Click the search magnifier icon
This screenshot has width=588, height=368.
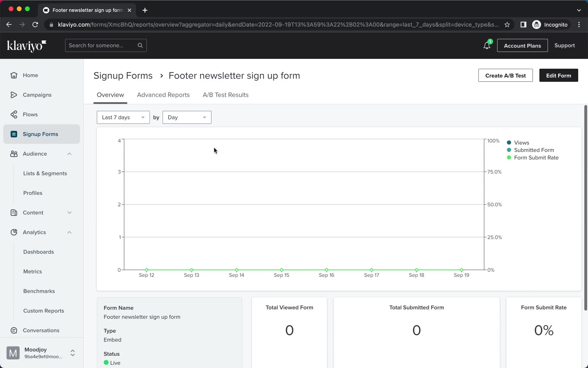(141, 45)
